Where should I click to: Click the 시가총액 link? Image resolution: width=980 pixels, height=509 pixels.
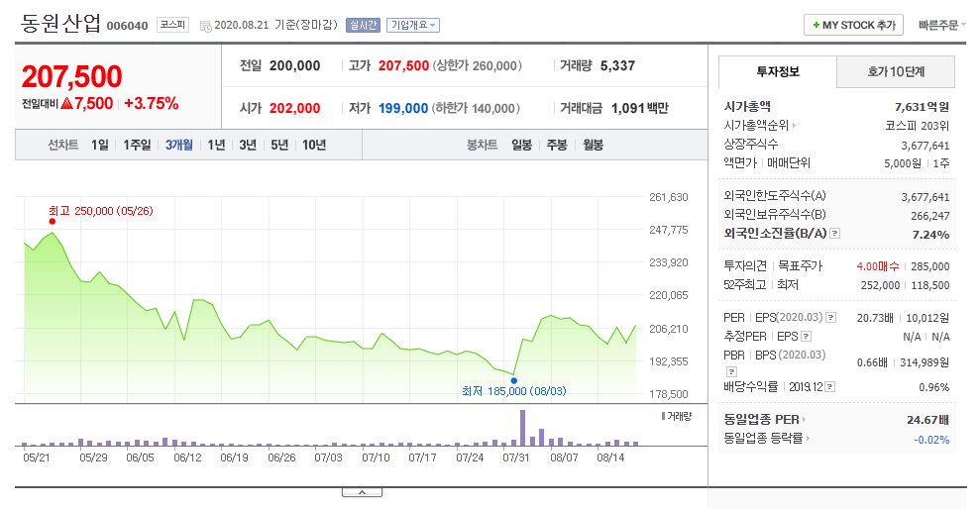pos(747,107)
